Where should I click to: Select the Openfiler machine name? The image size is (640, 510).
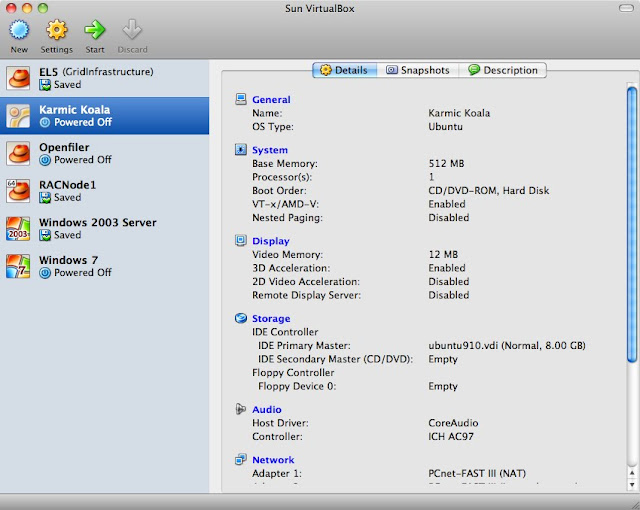point(64,147)
